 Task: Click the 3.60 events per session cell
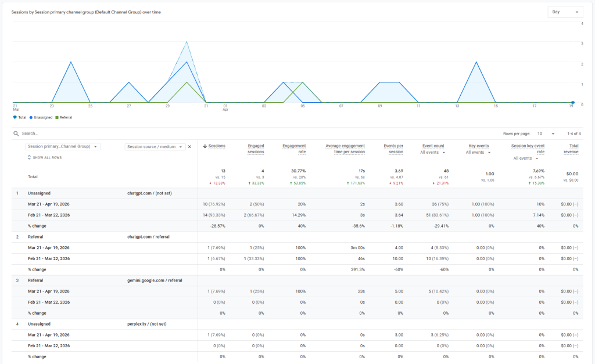[x=399, y=204]
